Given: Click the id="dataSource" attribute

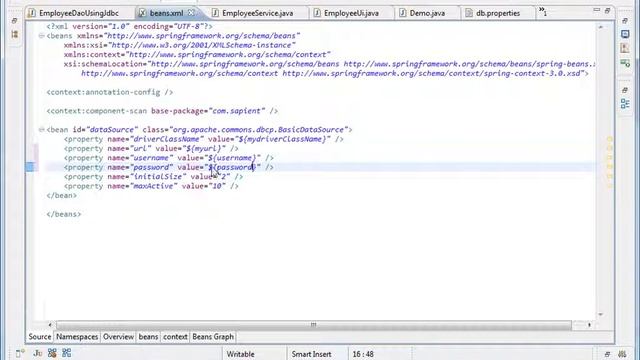Looking at the screenshot, I should [x=105, y=130].
